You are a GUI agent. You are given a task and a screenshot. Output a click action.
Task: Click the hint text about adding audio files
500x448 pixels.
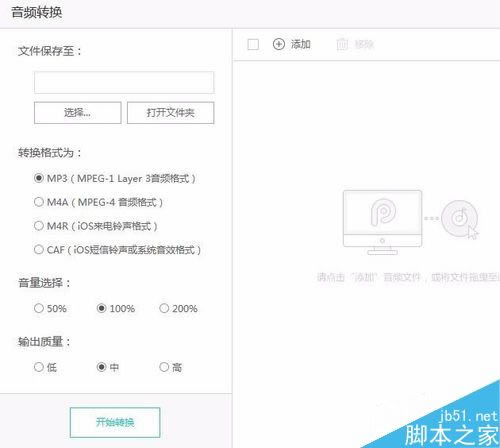click(x=408, y=277)
